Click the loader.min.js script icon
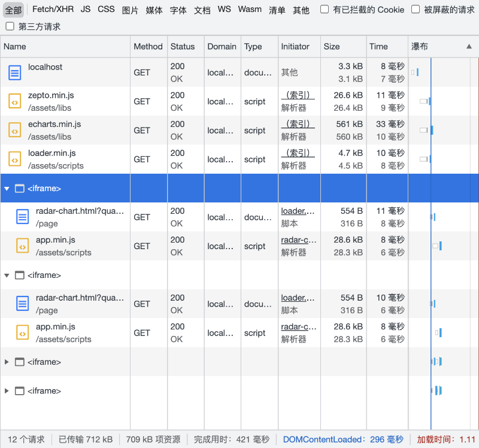The image size is (479, 448). pyautogui.click(x=14, y=159)
